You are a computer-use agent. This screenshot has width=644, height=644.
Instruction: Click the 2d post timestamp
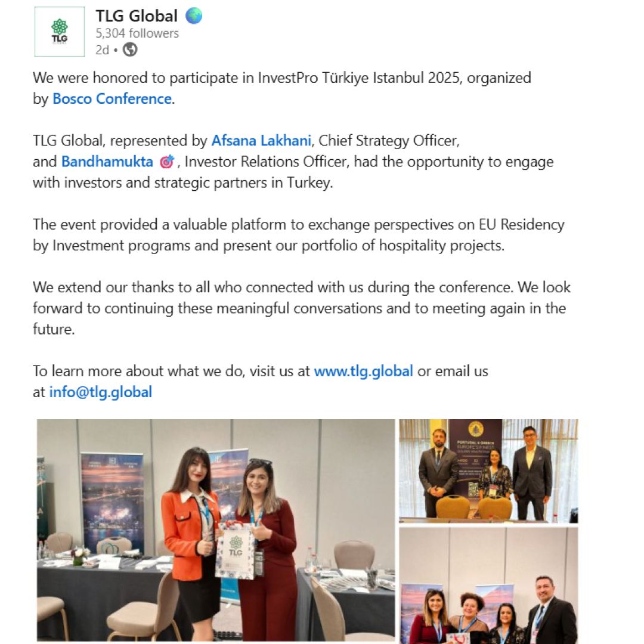(102, 50)
